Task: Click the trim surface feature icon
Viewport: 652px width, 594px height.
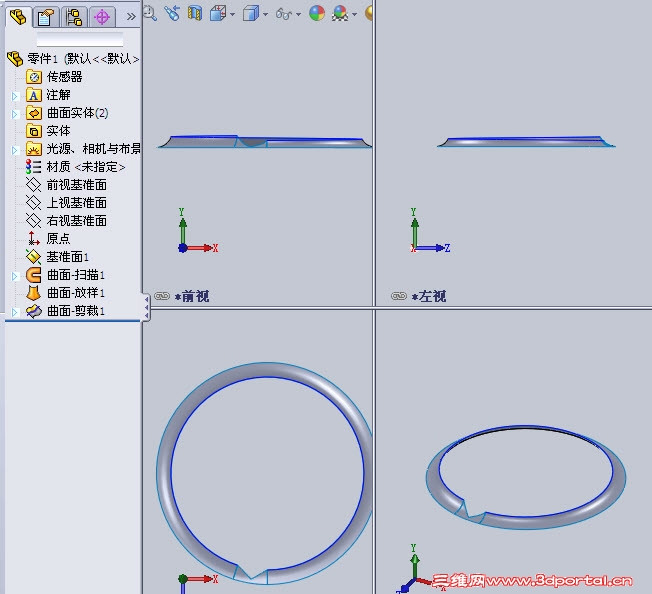Action: click(x=34, y=311)
